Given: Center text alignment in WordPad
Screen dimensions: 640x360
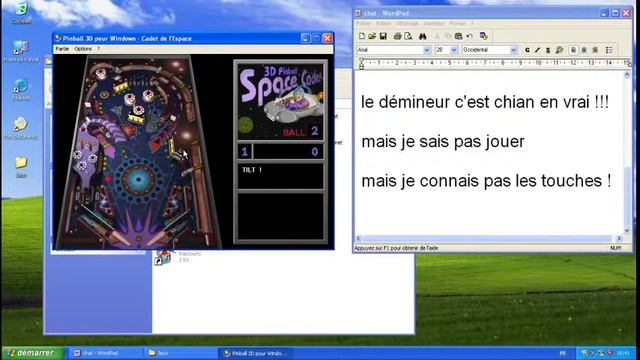Looking at the screenshot, I should coord(584,50).
